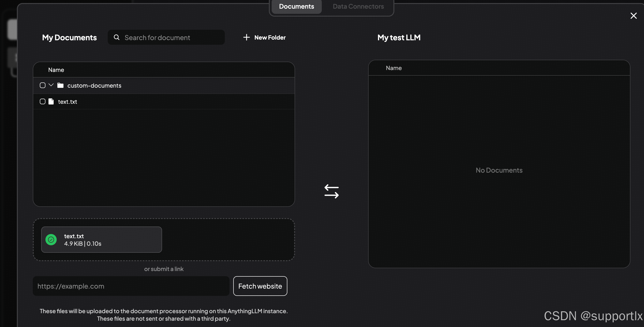This screenshot has width=644, height=327.
Task: Select the text.txt file checkbox
Action: tap(42, 101)
